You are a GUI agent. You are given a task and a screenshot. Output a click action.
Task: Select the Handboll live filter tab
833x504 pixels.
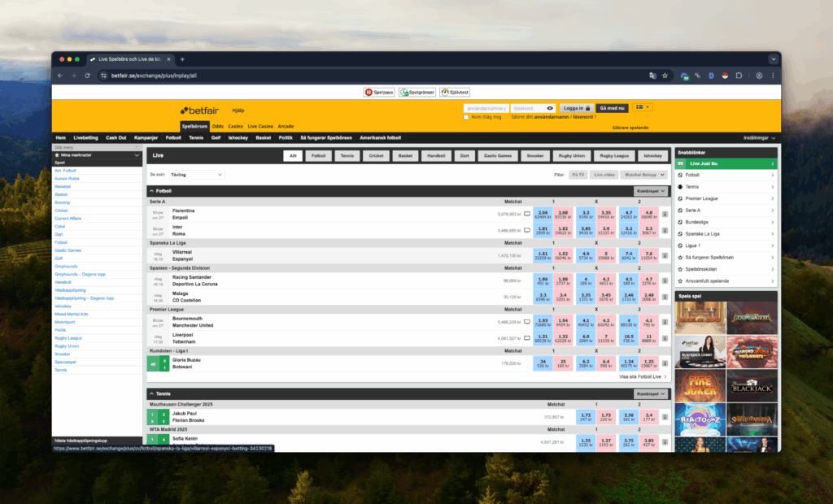click(x=436, y=155)
